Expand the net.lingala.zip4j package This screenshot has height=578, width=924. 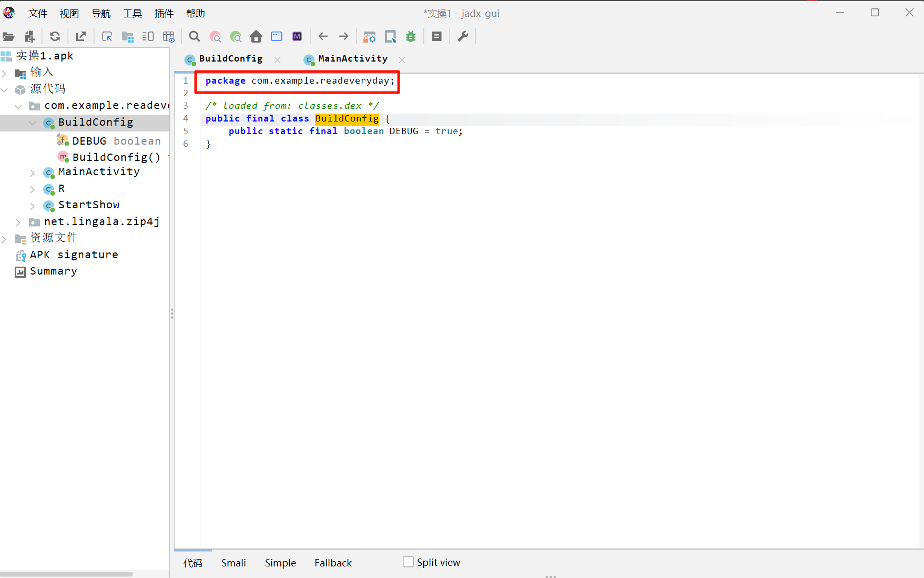click(18, 222)
